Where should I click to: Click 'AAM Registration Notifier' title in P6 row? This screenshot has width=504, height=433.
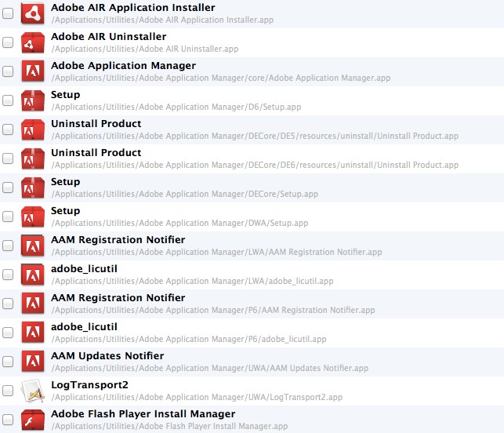pos(118,298)
